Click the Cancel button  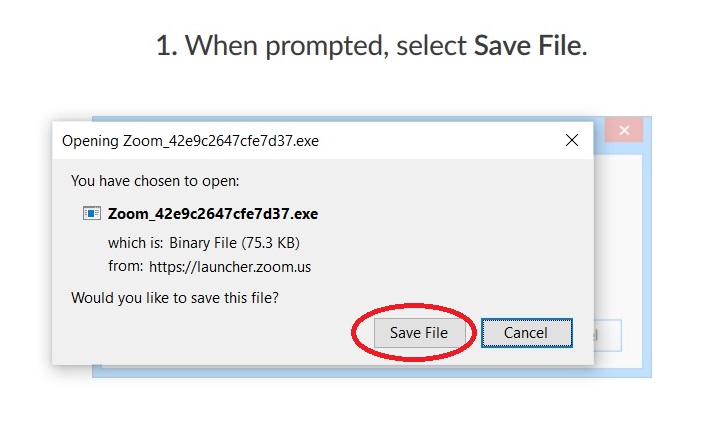(x=527, y=333)
